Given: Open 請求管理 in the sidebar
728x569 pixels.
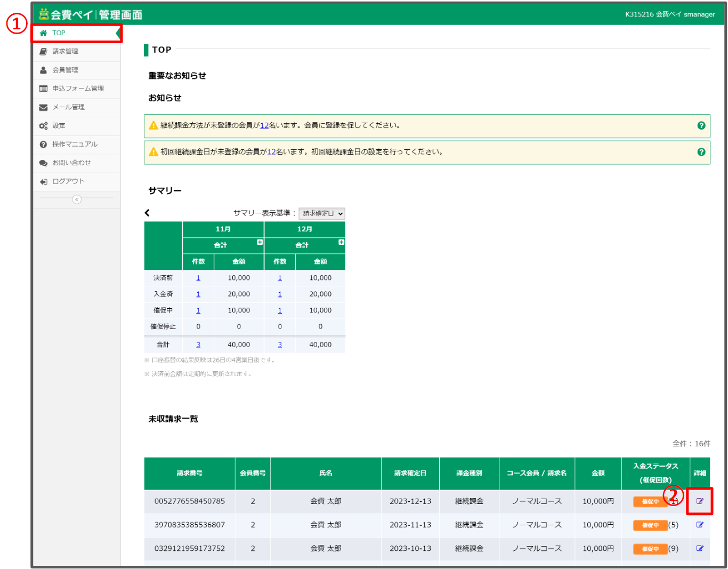Looking at the screenshot, I should pyautogui.click(x=65, y=51).
